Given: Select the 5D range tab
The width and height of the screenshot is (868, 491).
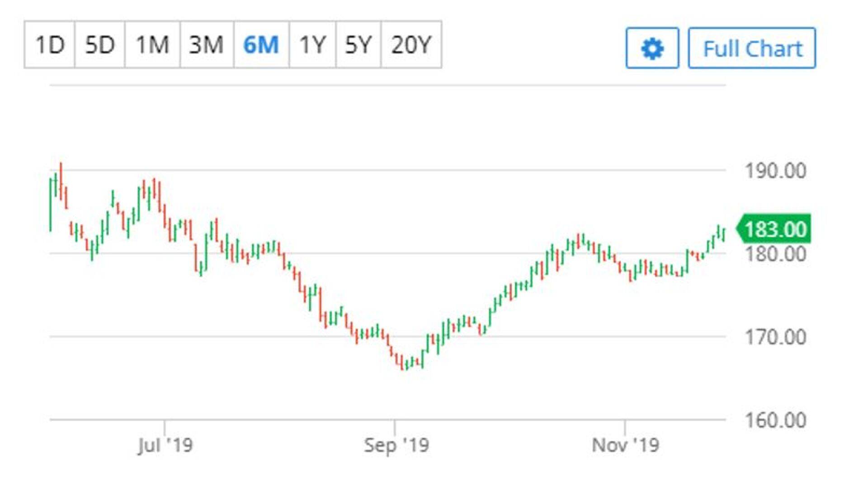Looking at the screenshot, I should point(100,45).
